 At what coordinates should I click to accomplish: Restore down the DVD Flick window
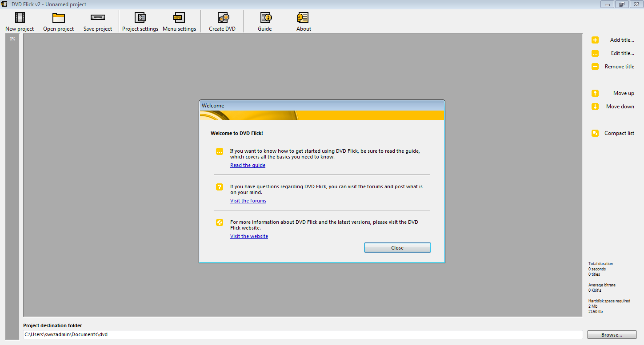point(621,4)
